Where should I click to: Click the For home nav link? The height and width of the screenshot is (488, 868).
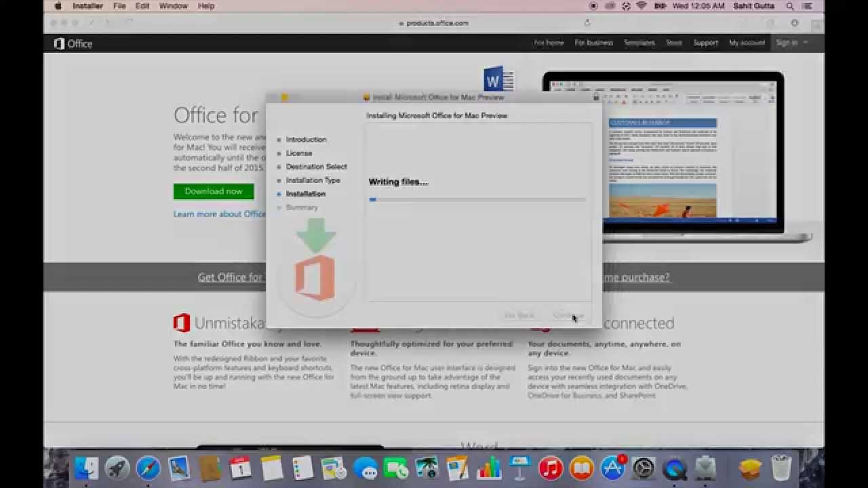549,43
